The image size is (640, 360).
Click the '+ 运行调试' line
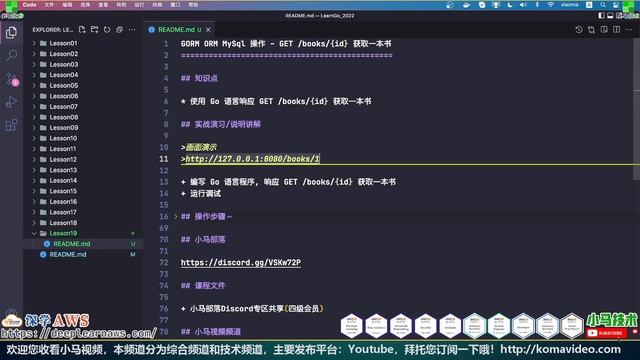coord(201,193)
